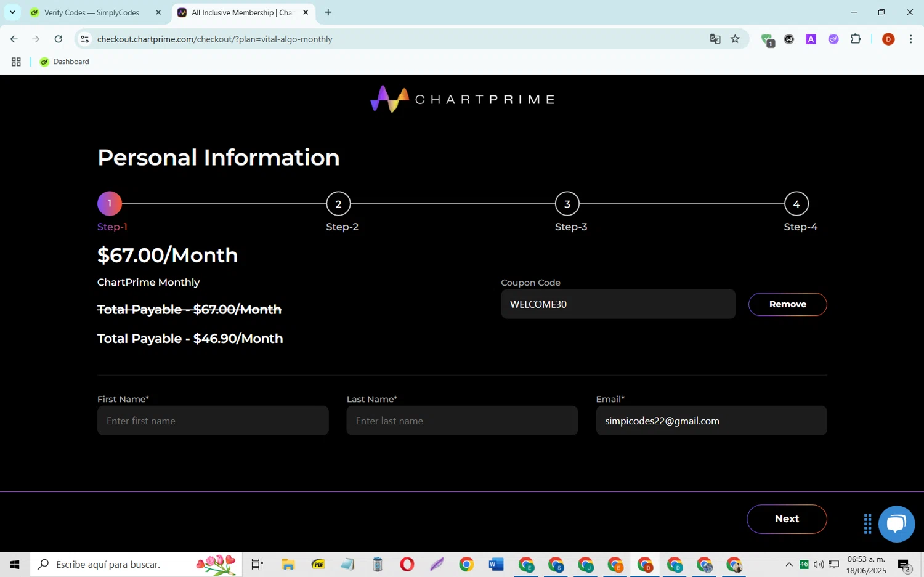Click the address bar URL
Screen dimensions: 924x577
point(214,39)
